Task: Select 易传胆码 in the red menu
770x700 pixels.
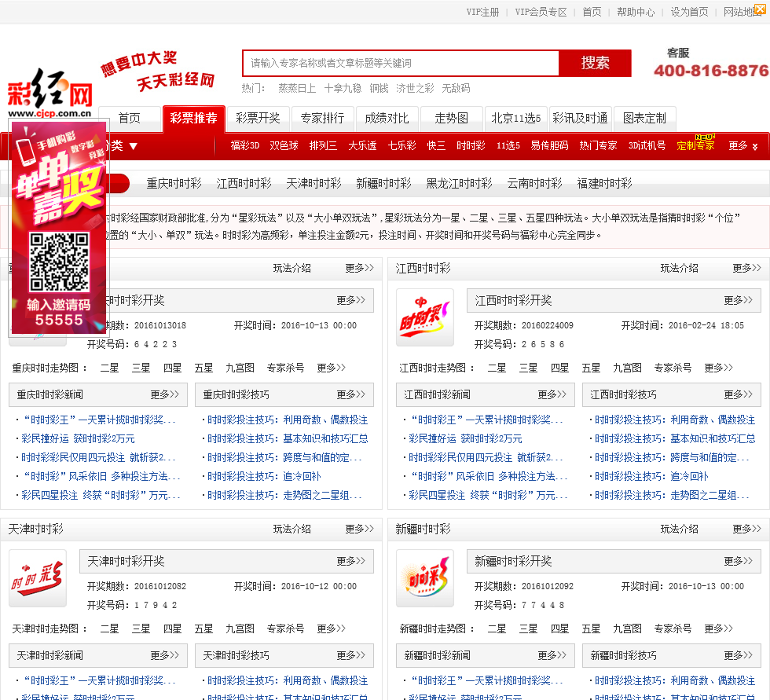Action: 549,146
